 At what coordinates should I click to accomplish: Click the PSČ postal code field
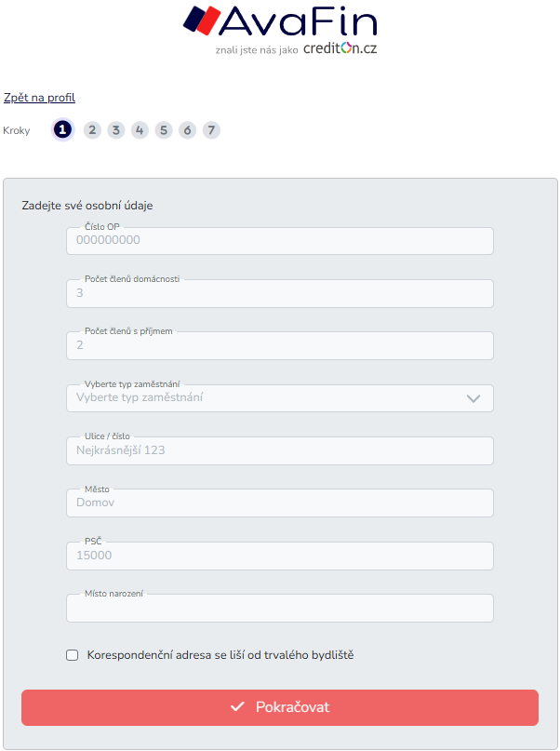click(279, 556)
